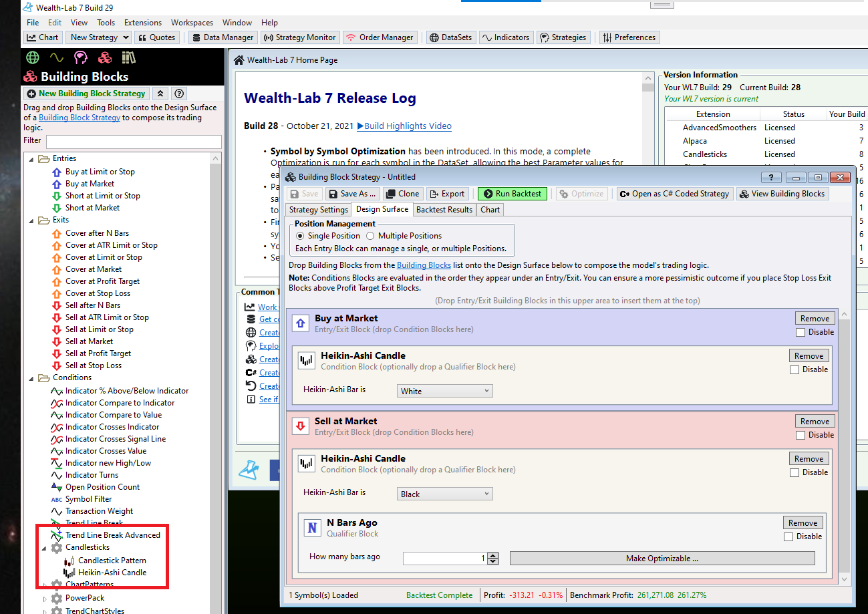Collapse the Entries tree folder
The image size is (868, 614).
click(x=30, y=159)
